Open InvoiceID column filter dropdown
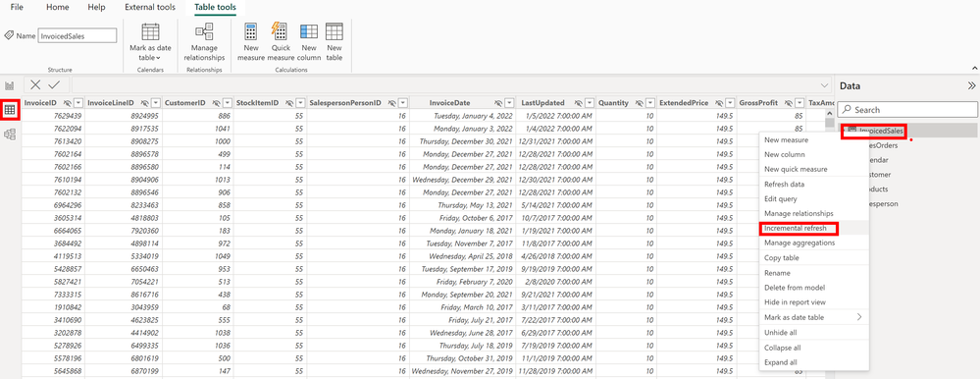The height and width of the screenshot is (379, 980). coord(78,103)
